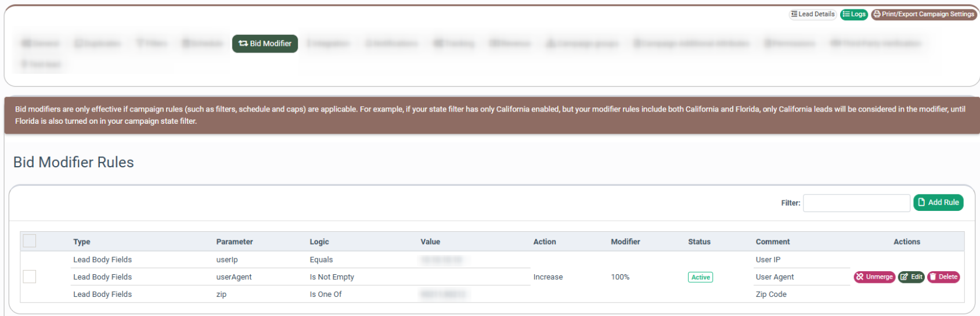Image resolution: width=980 pixels, height=316 pixels.
Task: Click Print/Export Campaign Settings
Action: pos(924,14)
